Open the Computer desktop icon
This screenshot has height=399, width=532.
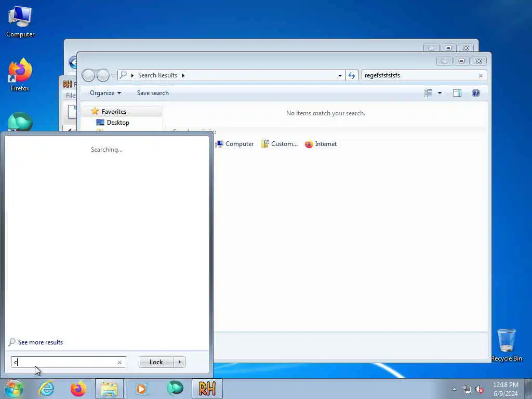[20, 22]
